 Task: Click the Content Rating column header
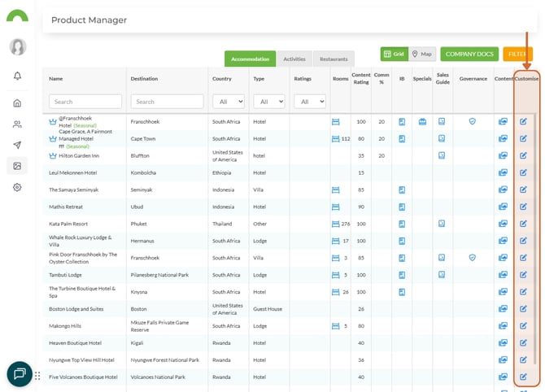click(361, 79)
